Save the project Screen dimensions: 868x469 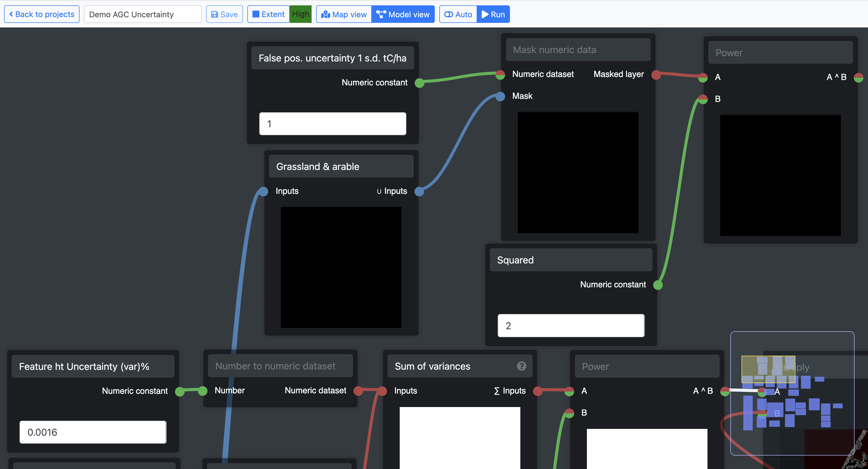(224, 14)
